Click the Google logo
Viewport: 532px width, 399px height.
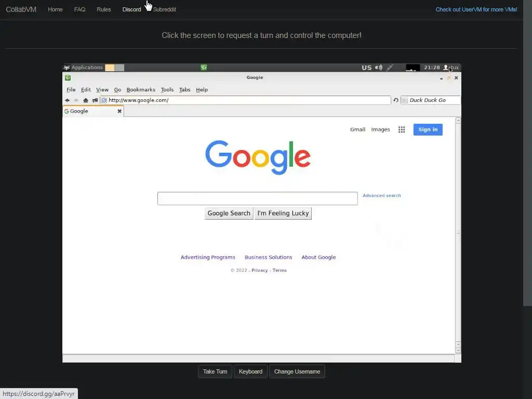(x=258, y=157)
